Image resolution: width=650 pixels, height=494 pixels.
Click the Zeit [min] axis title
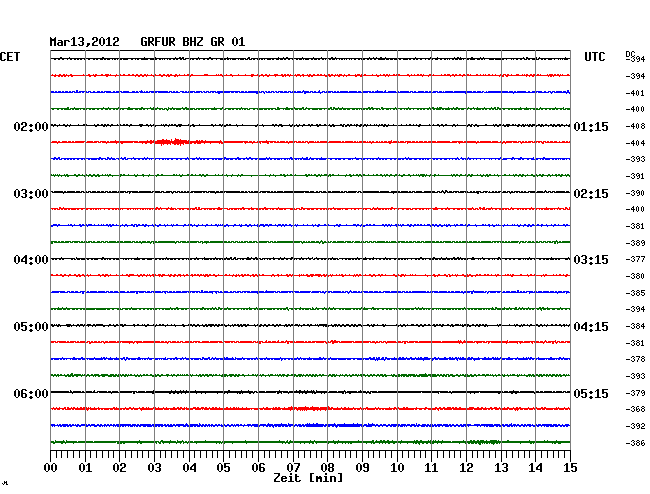[308, 478]
